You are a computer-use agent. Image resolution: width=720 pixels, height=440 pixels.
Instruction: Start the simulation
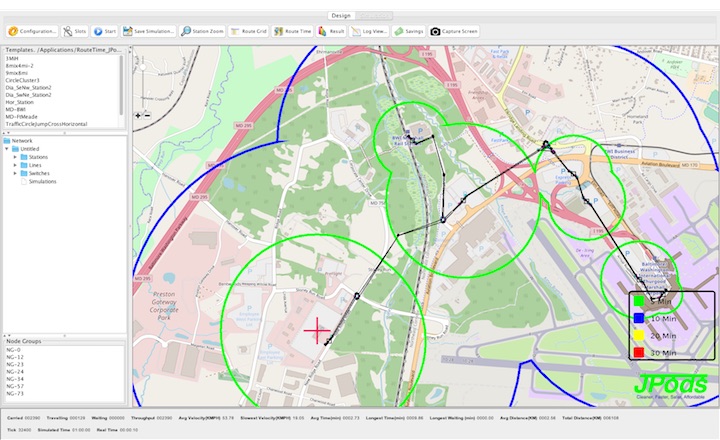(x=105, y=31)
